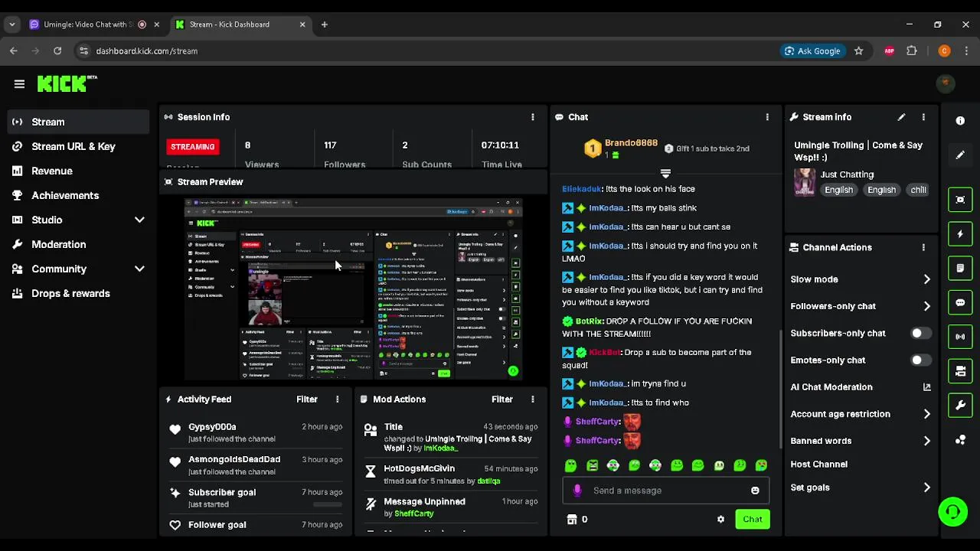
Task: Click Ask Google button in address bar
Action: click(812, 51)
